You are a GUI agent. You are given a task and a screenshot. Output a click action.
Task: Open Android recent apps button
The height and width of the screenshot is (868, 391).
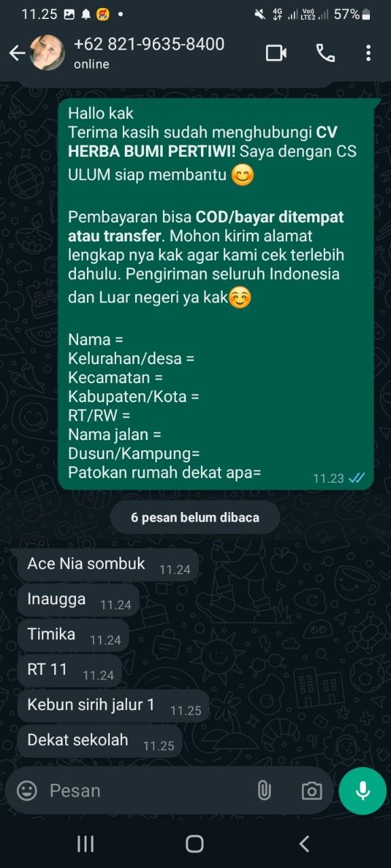(86, 844)
